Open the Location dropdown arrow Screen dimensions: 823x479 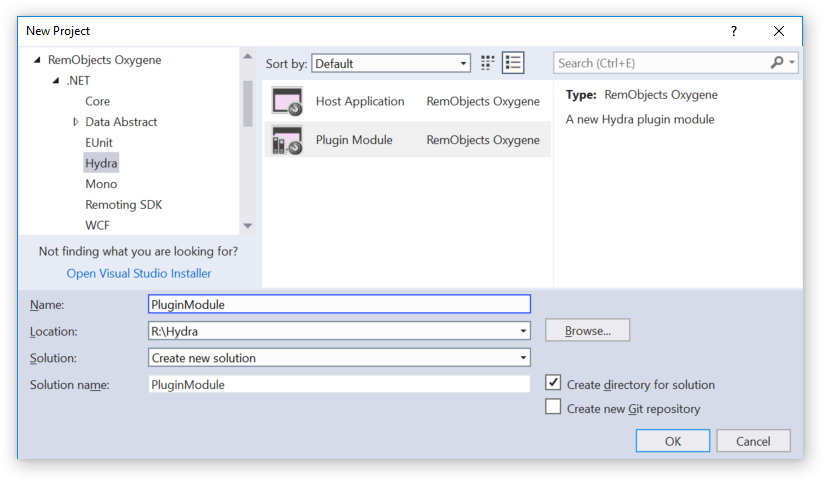(523, 331)
